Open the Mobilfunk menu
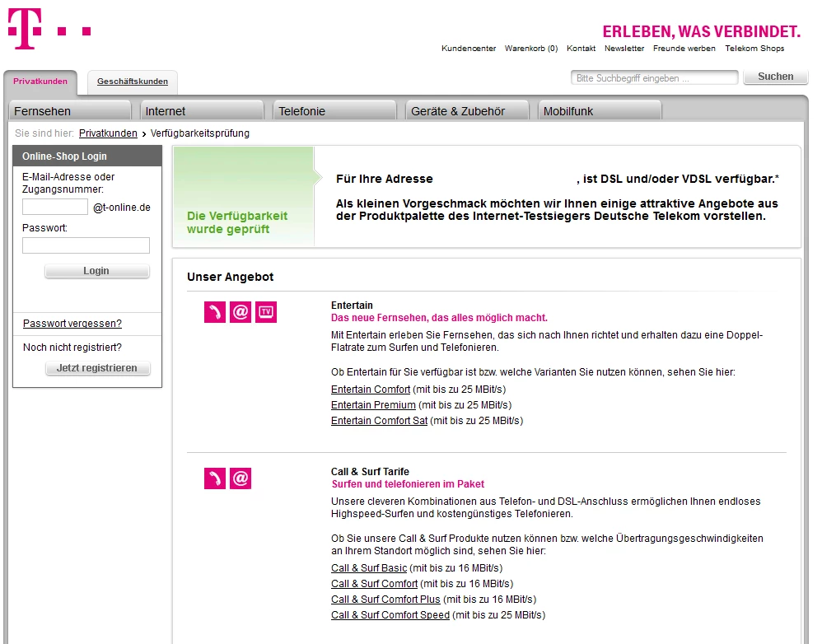Viewport: 822px width, 644px height. point(600,111)
